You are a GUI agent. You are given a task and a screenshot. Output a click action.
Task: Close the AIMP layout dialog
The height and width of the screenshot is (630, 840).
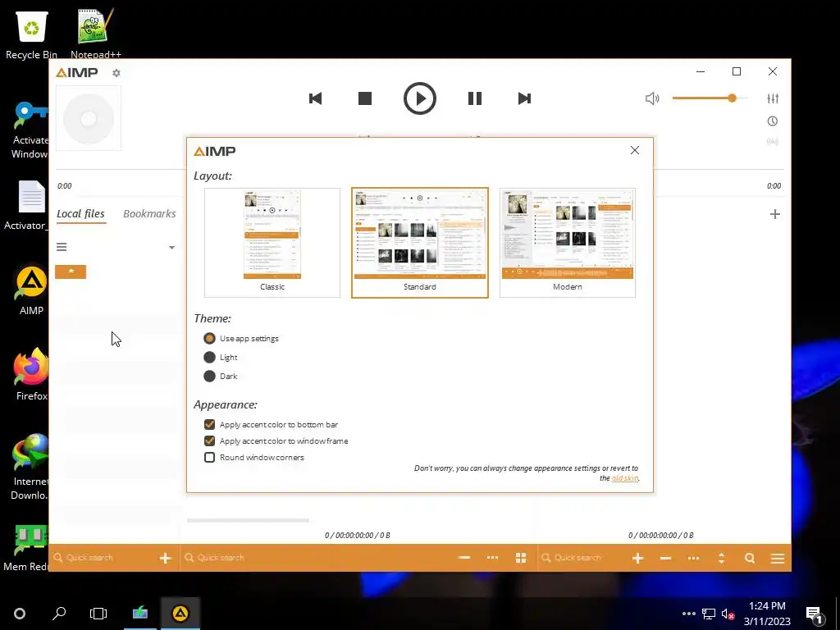[635, 151]
